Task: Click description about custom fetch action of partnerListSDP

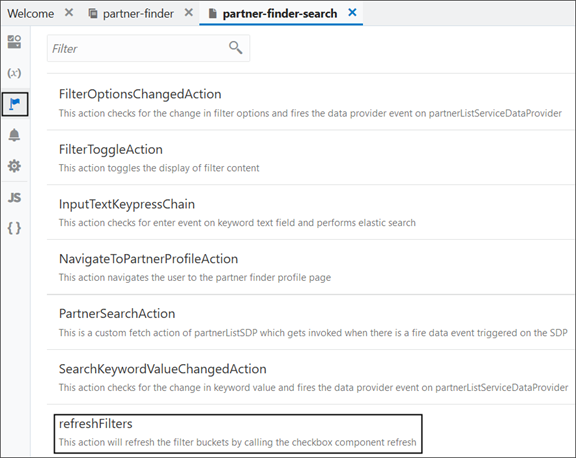Action: [x=313, y=333]
